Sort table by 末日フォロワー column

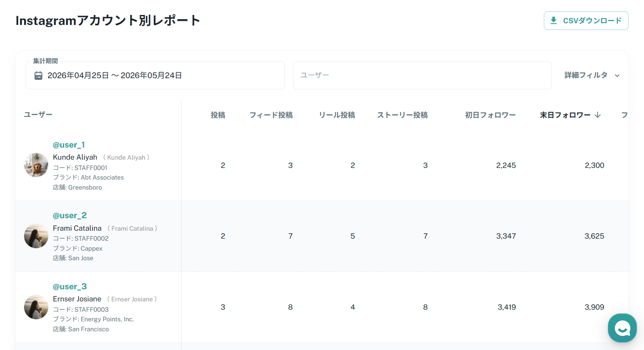click(x=565, y=115)
